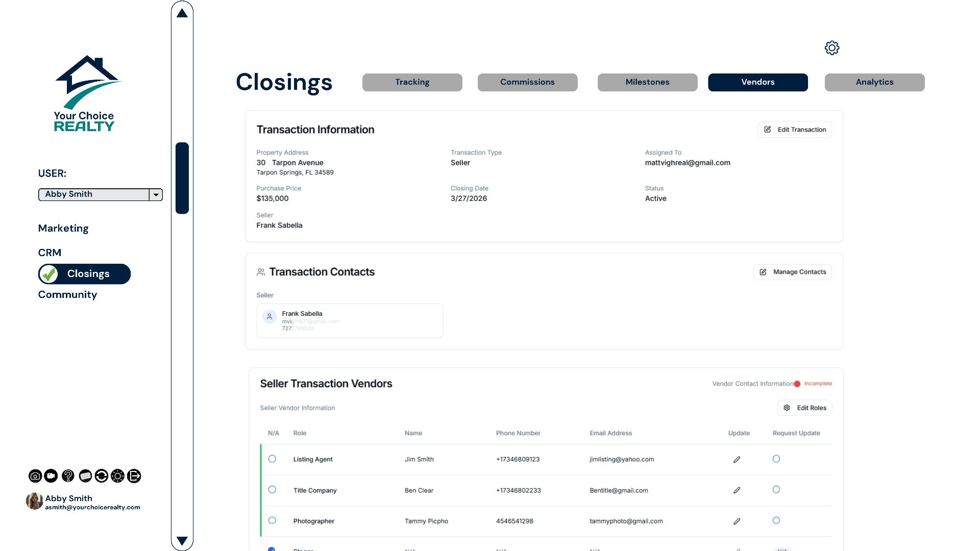
Task: Switch to the Analytics tab
Action: (874, 82)
